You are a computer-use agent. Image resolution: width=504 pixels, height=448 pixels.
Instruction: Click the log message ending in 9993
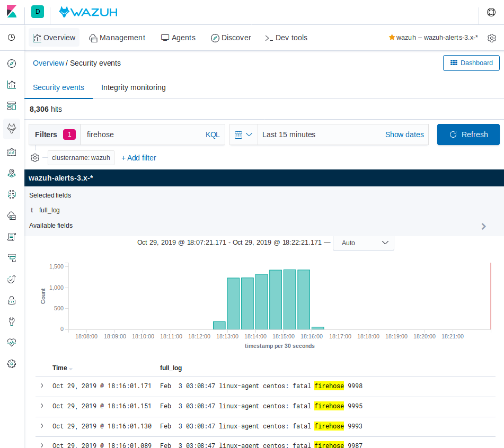(x=261, y=426)
